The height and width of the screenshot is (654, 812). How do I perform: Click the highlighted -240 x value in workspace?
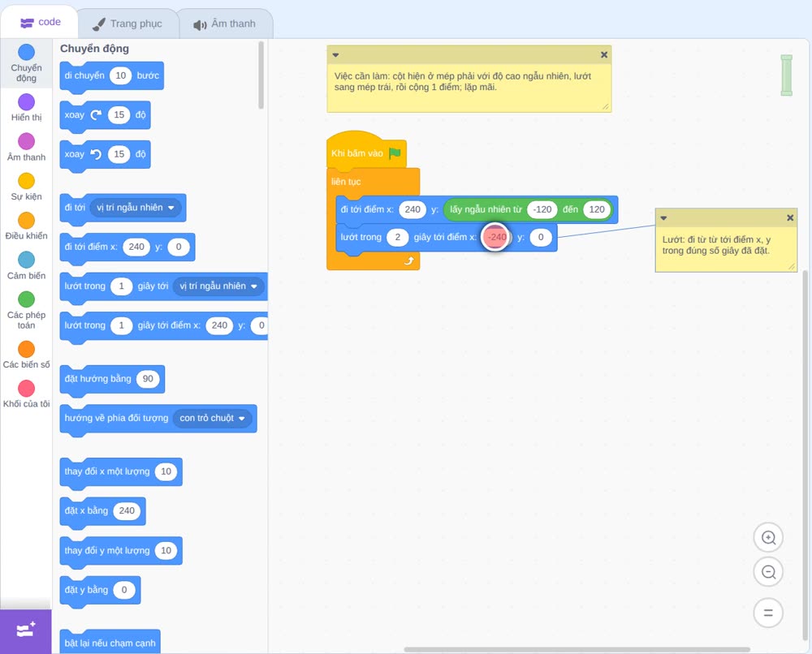pos(497,237)
